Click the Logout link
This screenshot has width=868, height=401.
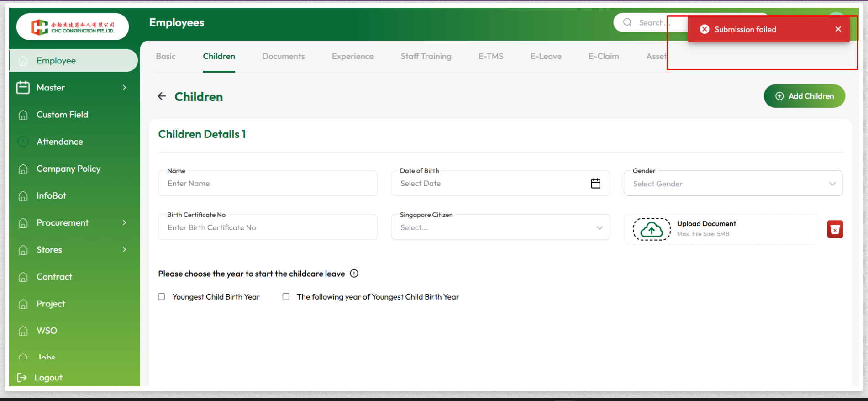[48, 378]
